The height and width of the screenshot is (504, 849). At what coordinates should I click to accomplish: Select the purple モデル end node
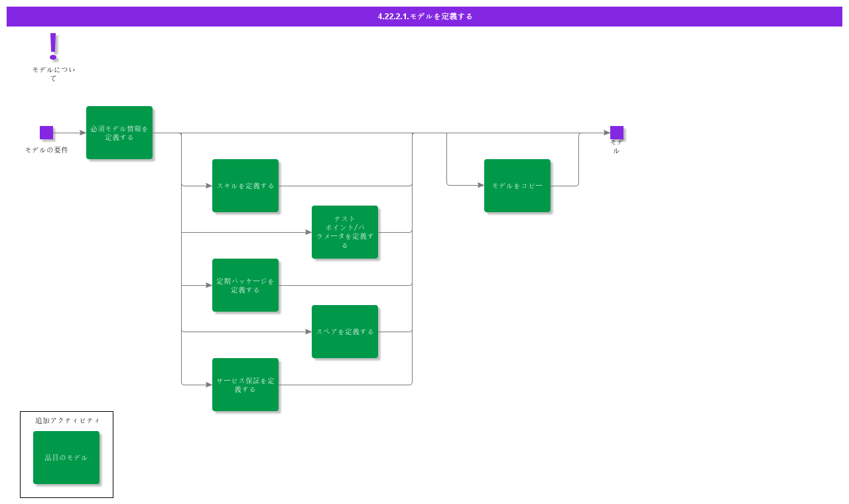617,133
